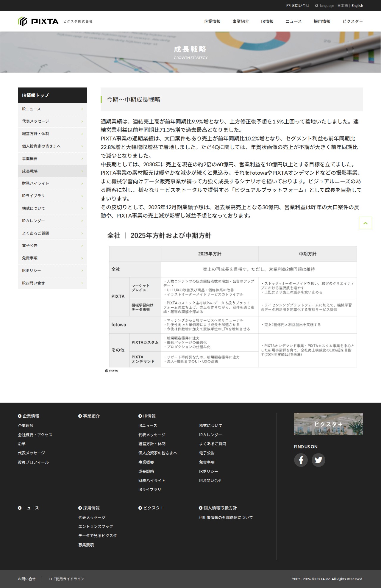Open エントランスブック footer link

(x=96, y=527)
